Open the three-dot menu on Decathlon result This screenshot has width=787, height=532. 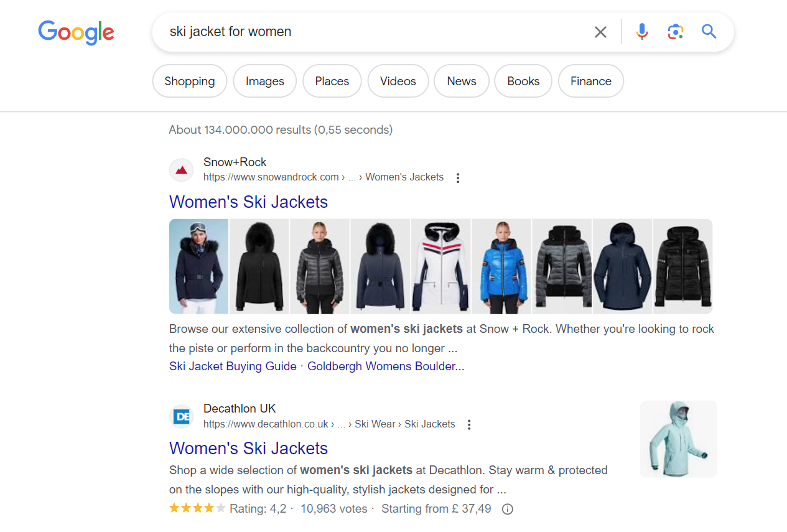[468, 424]
